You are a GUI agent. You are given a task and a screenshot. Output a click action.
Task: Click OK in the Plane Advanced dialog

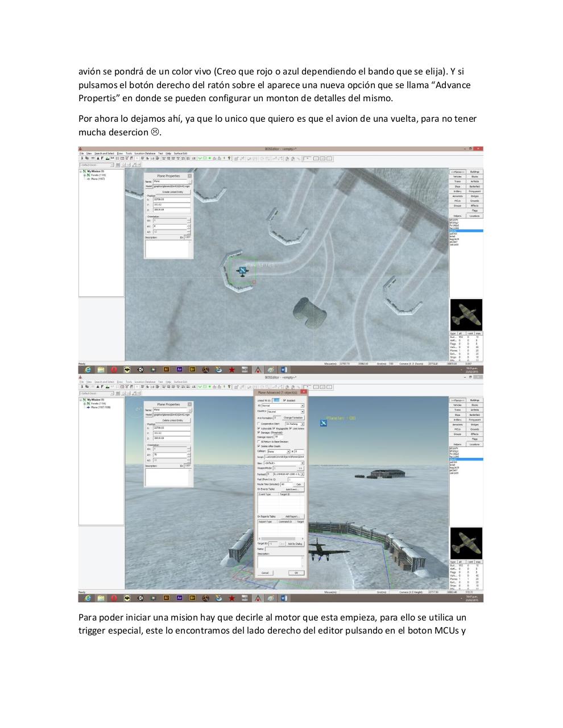[296, 573]
